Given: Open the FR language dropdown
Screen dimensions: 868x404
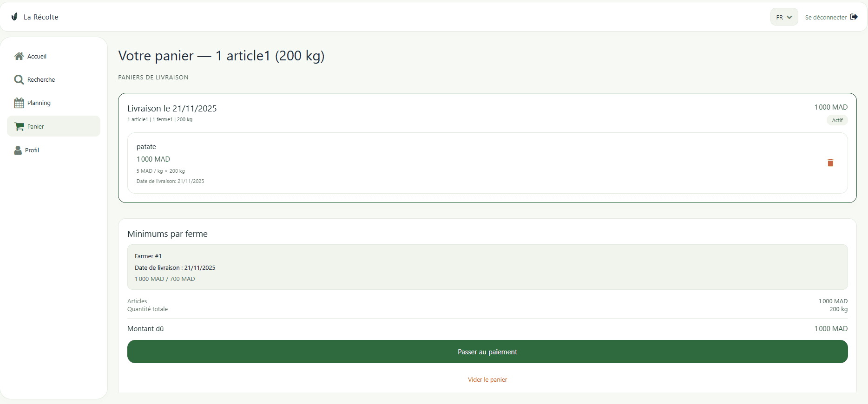Looking at the screenshot, I should [x=784, y=17].
